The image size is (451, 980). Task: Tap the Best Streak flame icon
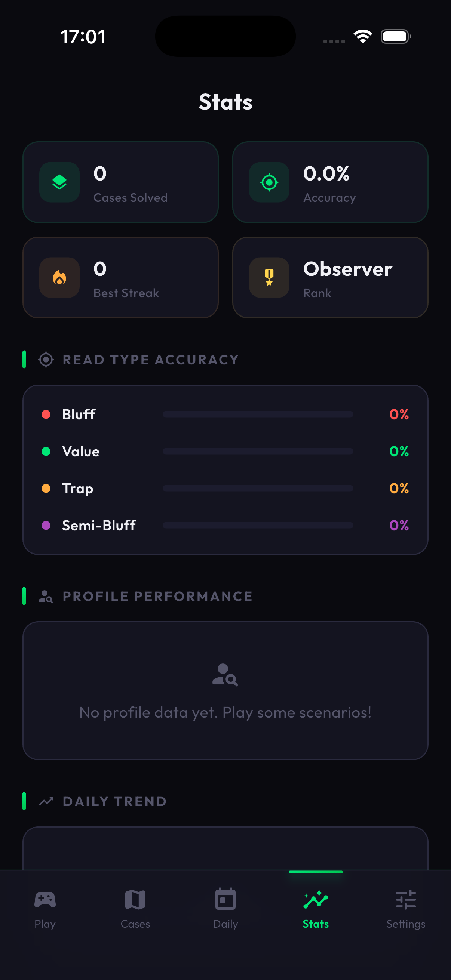point(59,278)
